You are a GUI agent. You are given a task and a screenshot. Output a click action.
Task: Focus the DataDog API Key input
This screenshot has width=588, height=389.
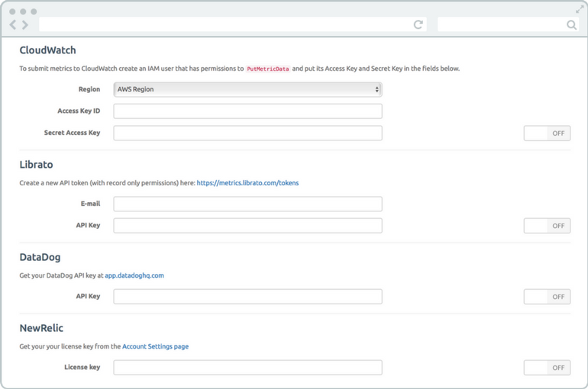[x=247, y=297]
